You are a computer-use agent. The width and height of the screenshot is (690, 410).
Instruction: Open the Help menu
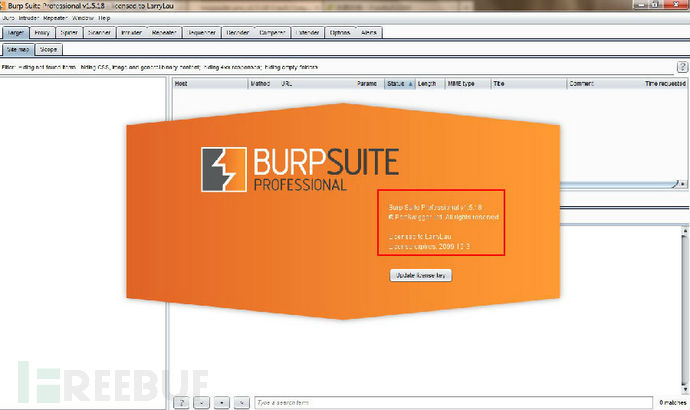pos(104,18)
